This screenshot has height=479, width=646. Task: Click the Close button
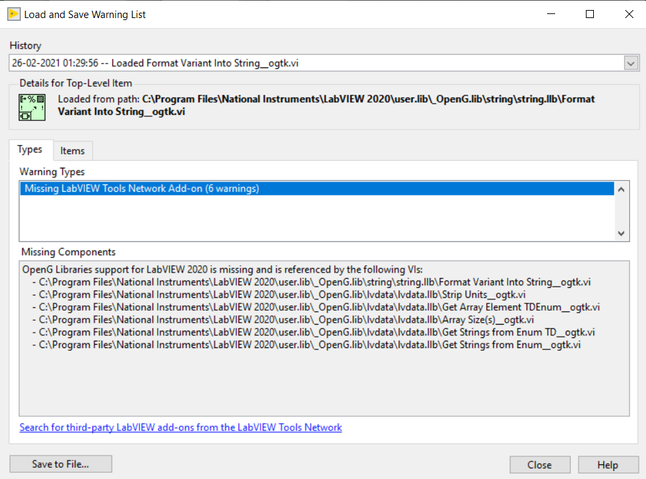(540, 465)
